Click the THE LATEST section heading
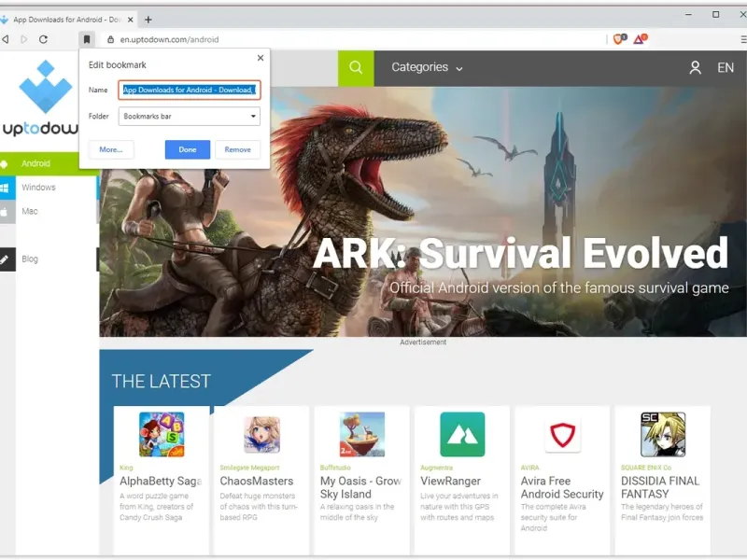The image size is (747, 560). [161, 381]
